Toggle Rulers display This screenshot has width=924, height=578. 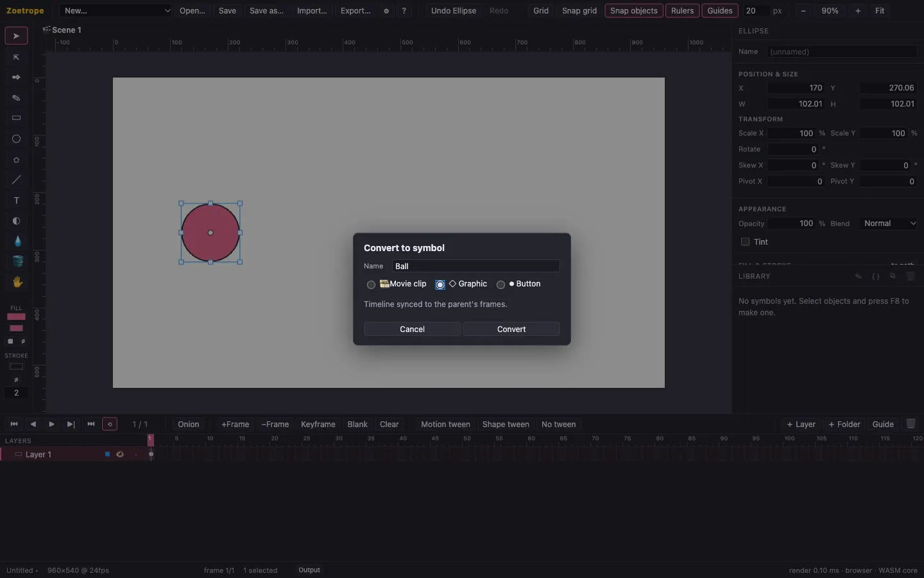click(683, 11)
